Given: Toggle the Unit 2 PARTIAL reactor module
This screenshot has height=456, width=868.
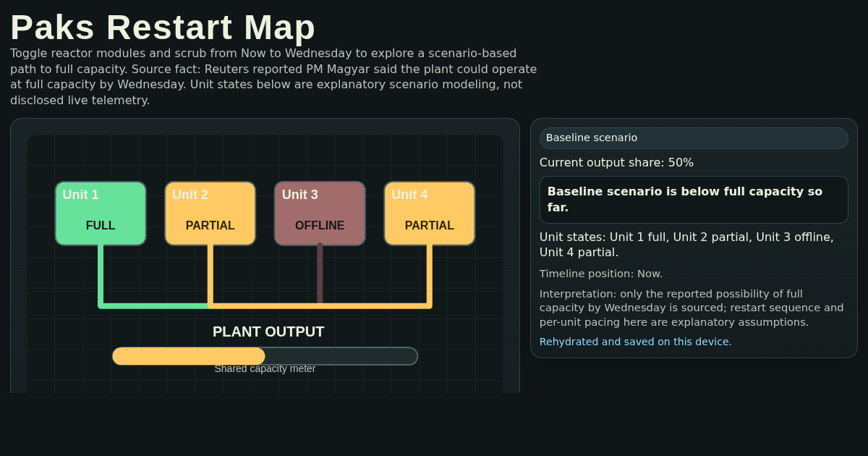Looking at the screenshot, I should point(210,214).
